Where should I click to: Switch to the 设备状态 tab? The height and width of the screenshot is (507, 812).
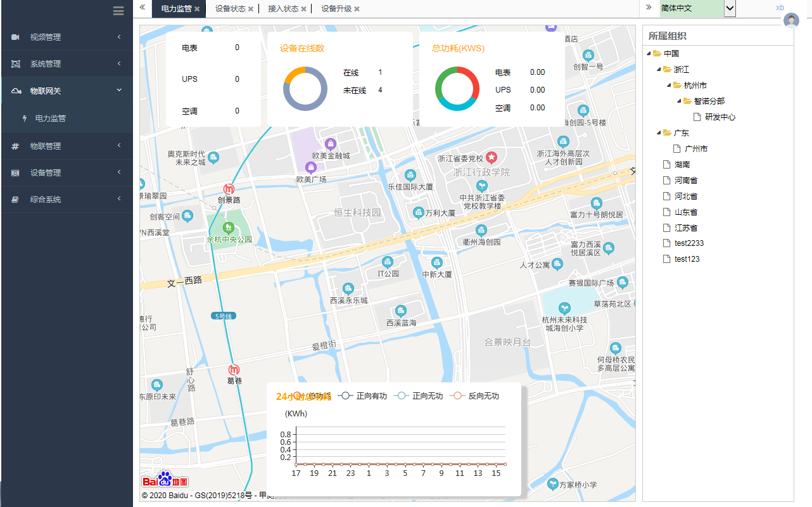[230, 9]
